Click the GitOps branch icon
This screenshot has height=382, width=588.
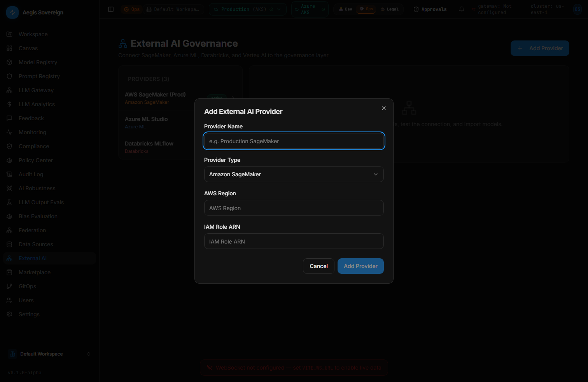[x=9, y=286]
